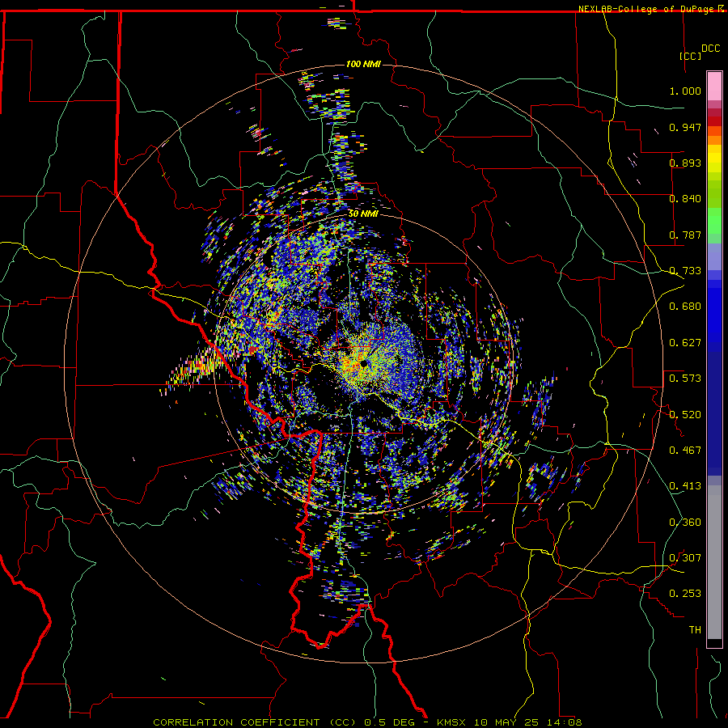Click the 100 NMI range ring label
The image size is (728, 728).
tap(363, 64)
